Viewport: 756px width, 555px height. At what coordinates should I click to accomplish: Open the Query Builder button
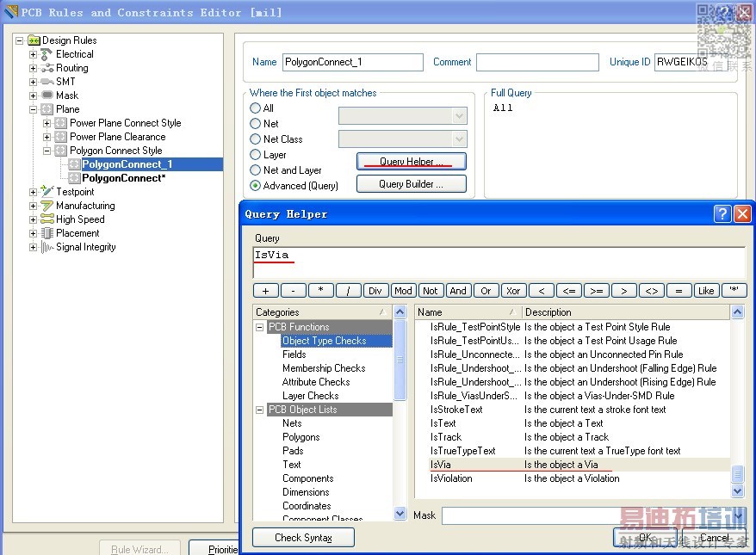411,184
